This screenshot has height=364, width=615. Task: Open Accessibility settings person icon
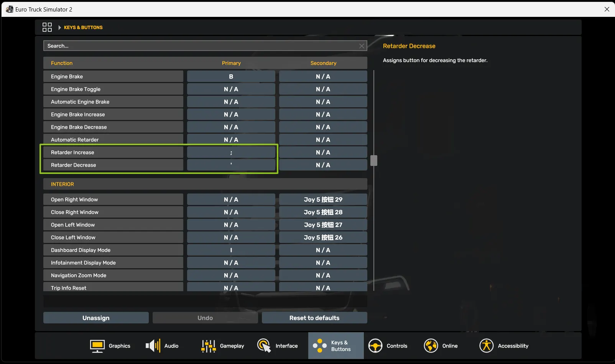487,346
